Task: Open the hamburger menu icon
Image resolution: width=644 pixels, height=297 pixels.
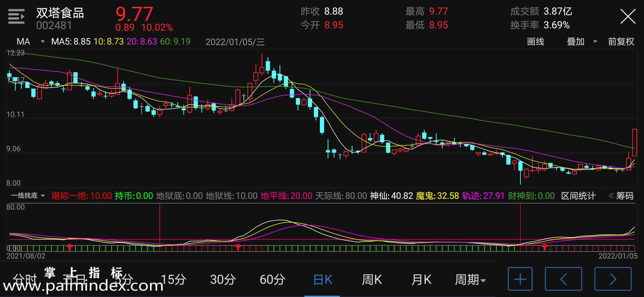Action: (x=16, y=16)
